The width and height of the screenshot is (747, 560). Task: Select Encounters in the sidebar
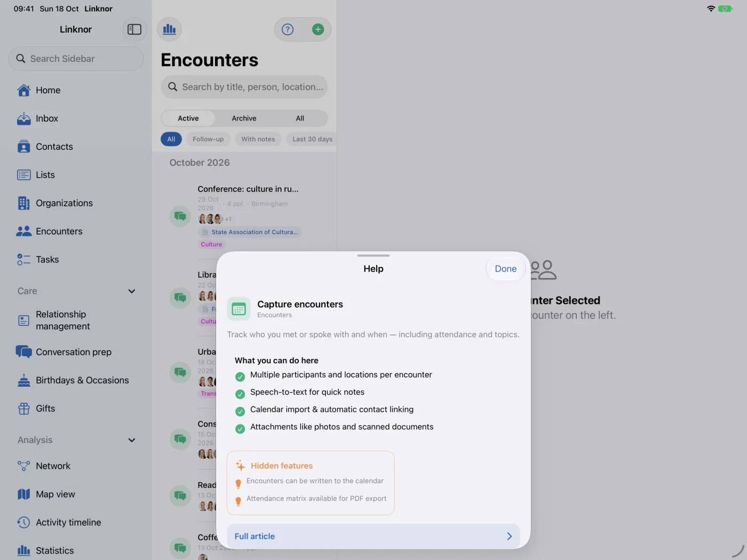[76, 231]
